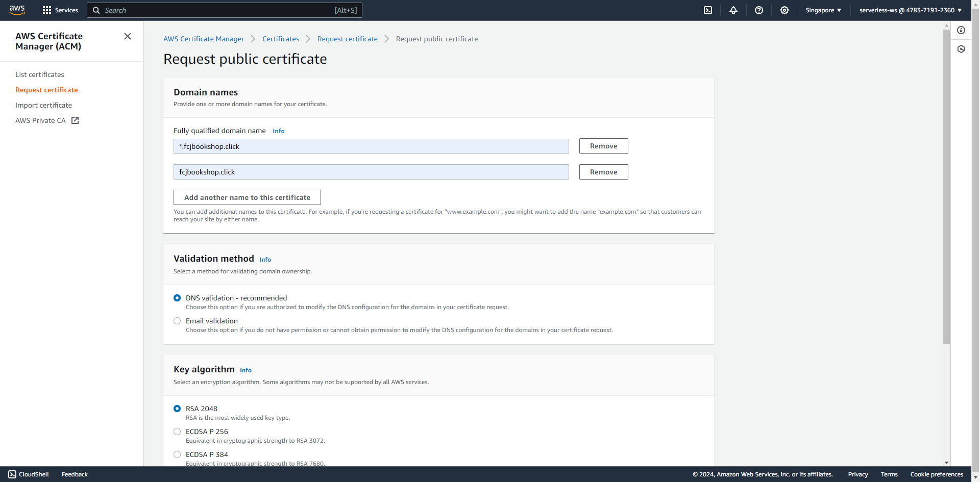
Task: Open AWS Private CA sidebar link
Action: pyautogui.click(x=40, y=120)
